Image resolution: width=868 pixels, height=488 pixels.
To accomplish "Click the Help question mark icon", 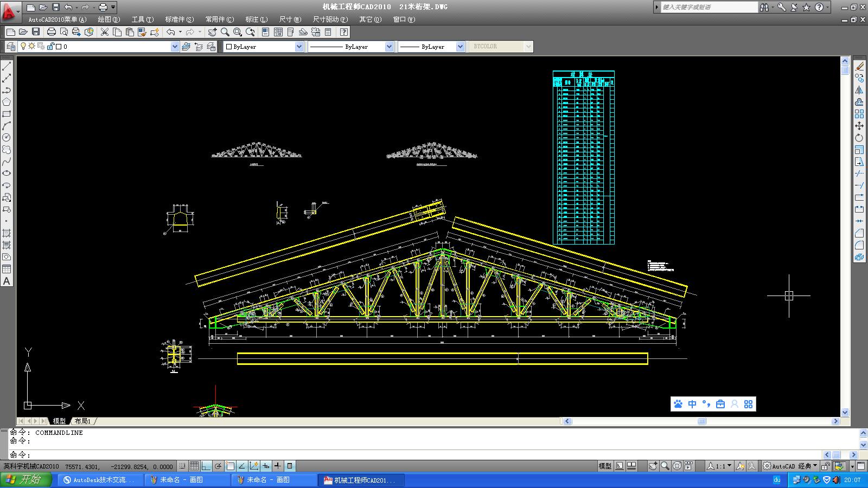I will (343, 33).
